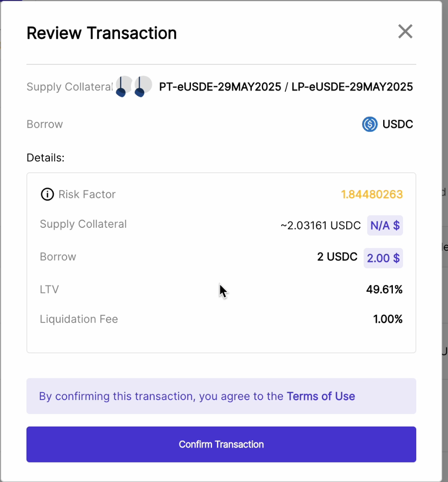This screenshot has width=448, height=482.
Task: Click the ~2.03161 USDC collateral amount
Action: [321, 226]
